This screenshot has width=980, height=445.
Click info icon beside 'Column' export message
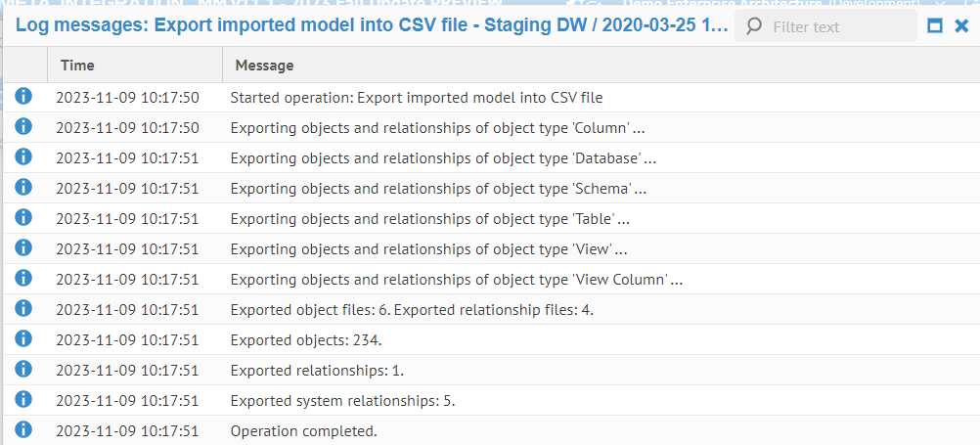[x=24, y=126]
